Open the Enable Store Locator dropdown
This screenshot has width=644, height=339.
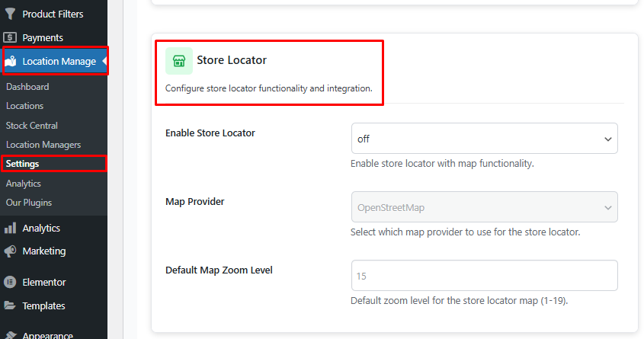[484, 139]
